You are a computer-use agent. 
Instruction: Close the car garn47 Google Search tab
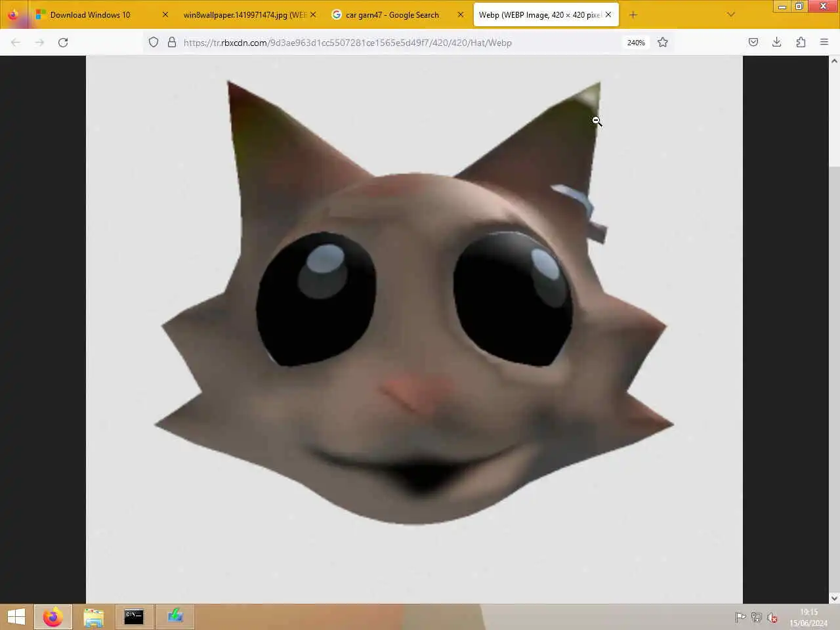tap(461, 14)
